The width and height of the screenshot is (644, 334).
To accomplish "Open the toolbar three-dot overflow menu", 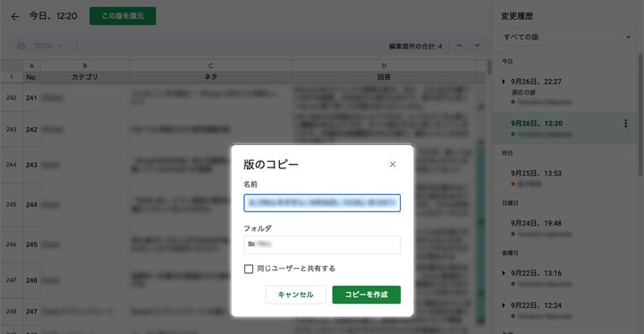I will (76, 46).
